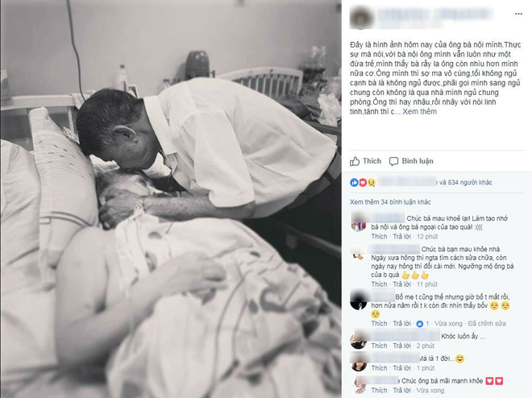Reply to the 'là 1 đời' comment
This screenshot has height=398, width=532.
click(x=401, y=368)
